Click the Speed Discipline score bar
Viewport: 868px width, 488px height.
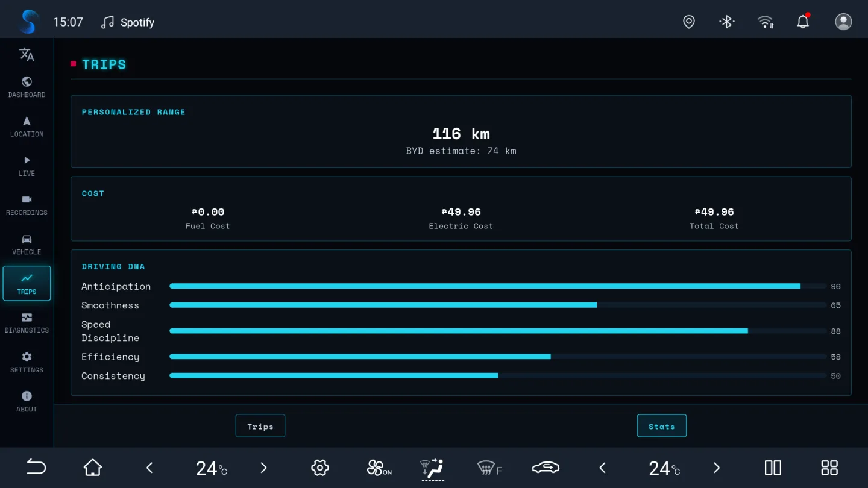pyautogui.click(x=498, y=331)
